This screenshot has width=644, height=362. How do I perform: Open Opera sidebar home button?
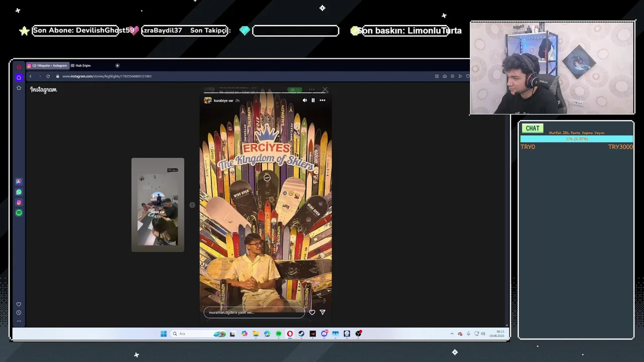click(19, 77)
